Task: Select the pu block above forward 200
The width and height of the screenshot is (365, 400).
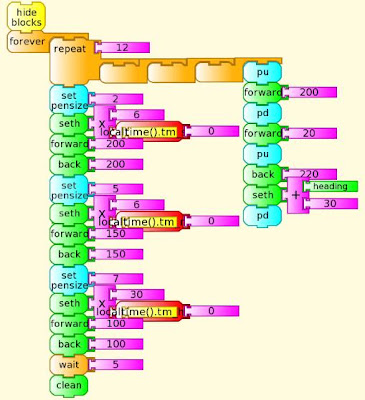Action: (x=263, y=72)
